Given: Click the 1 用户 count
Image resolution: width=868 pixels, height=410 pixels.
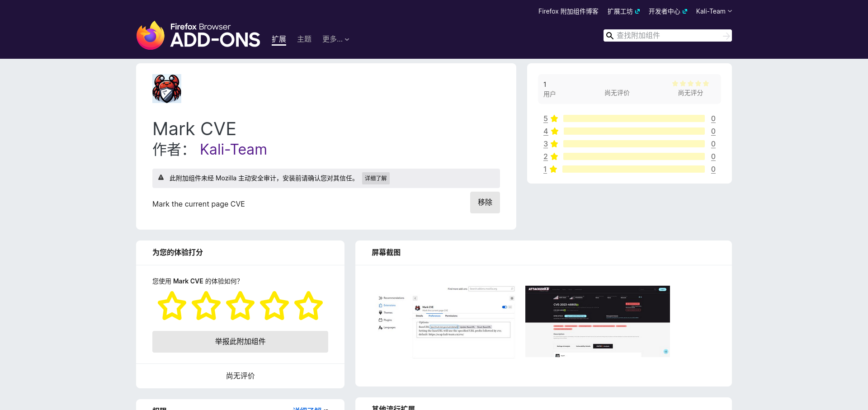Looking at the screenshot, I should 549,89.
